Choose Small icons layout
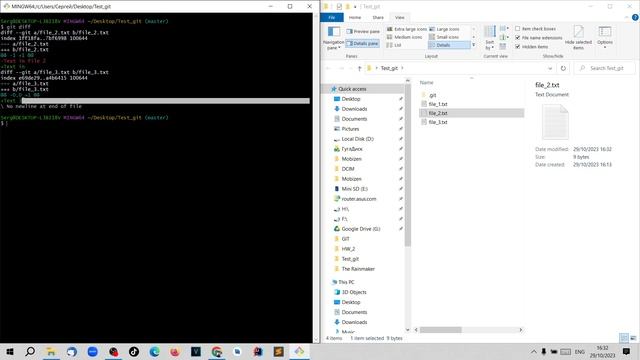The width and height of the screenshot is (640, 360). (x=444, y=37)
